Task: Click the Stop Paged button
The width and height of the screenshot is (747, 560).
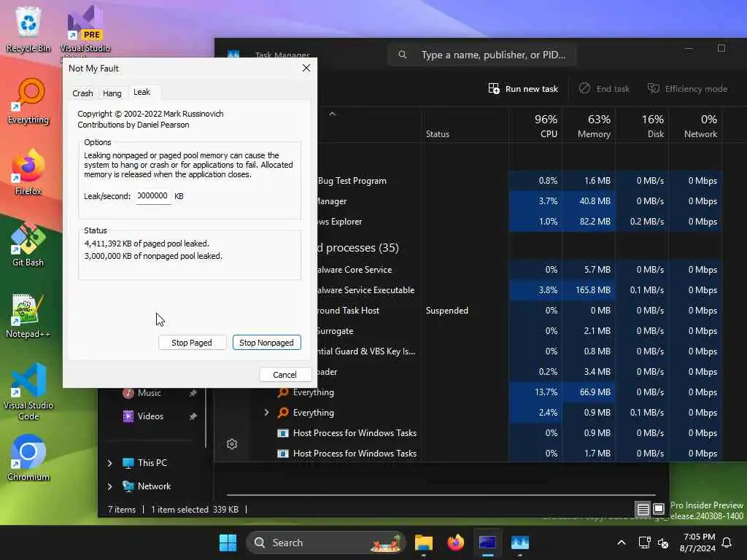Action: click(192, 343)
